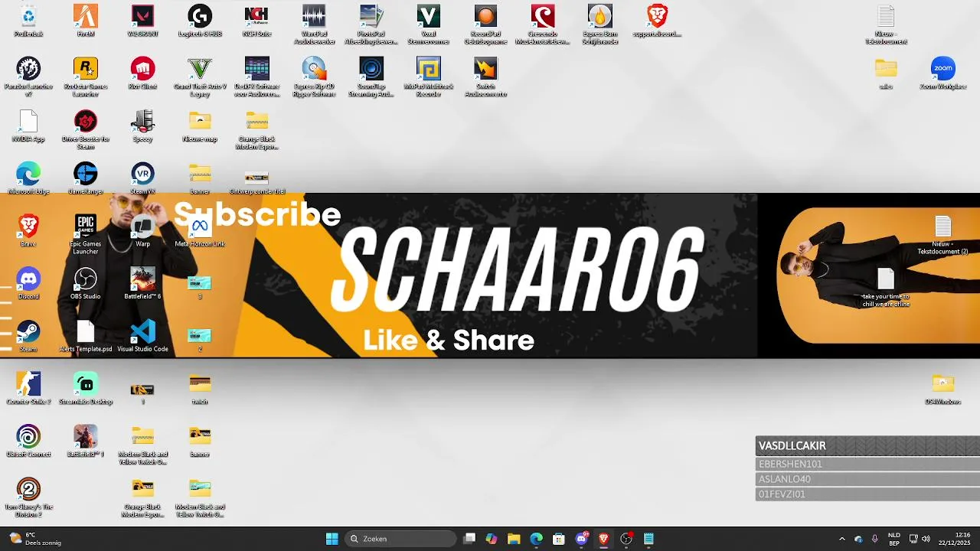Select the Warp desktop shortcut
The width and height of the screenshot is (980, 551).
(142, 230)
